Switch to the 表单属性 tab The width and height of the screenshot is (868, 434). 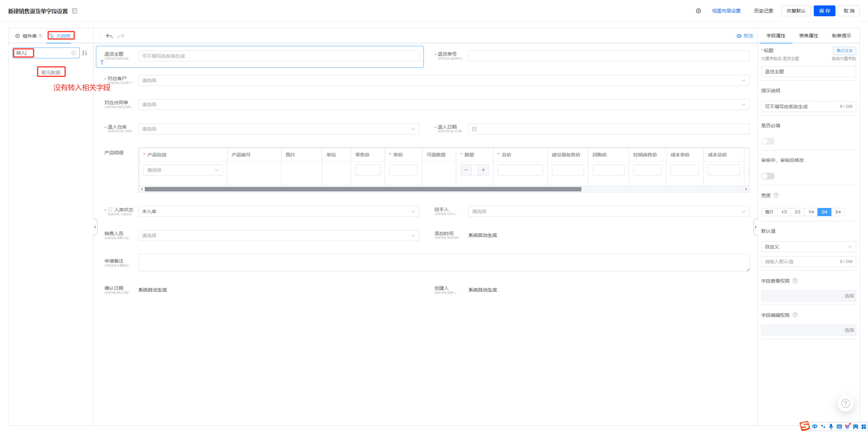[x=808, y=36]
